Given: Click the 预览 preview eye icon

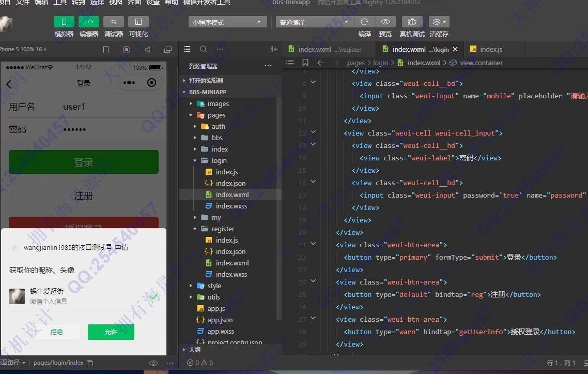Looking at the screenshot, I should (385, 22).
